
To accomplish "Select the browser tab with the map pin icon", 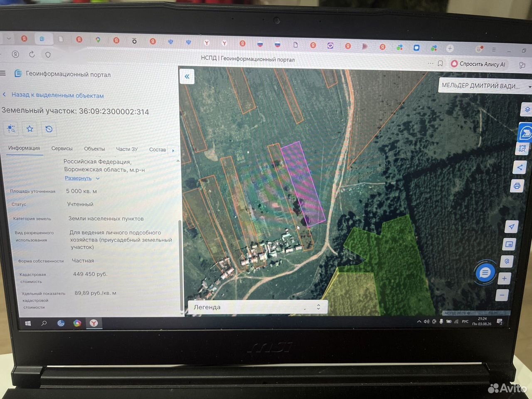I will 98,40.
